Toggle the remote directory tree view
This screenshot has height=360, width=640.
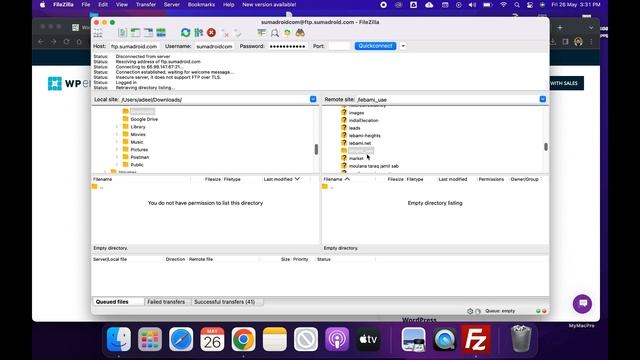(x=148, y=33)
